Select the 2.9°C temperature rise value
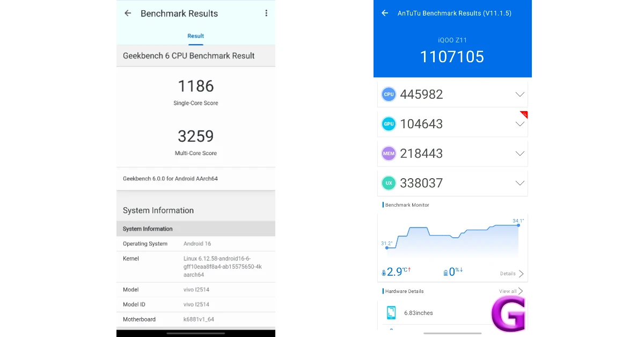 coord(398,272)
